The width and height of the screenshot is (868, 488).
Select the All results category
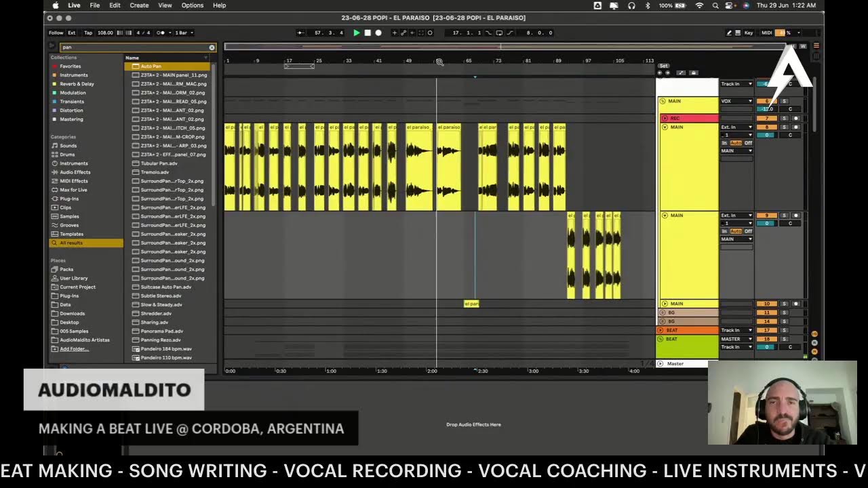click(86, 243)
